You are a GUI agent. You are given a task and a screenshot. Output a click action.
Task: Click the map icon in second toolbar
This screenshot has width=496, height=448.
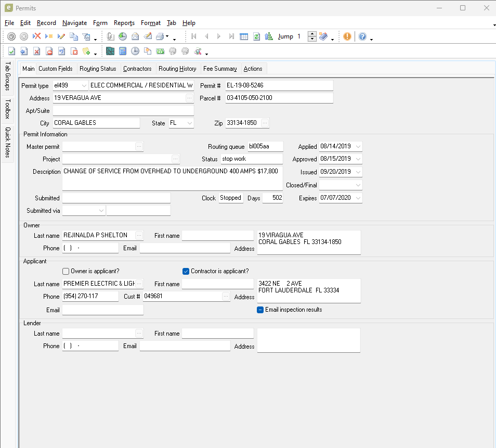coord(110,51)
